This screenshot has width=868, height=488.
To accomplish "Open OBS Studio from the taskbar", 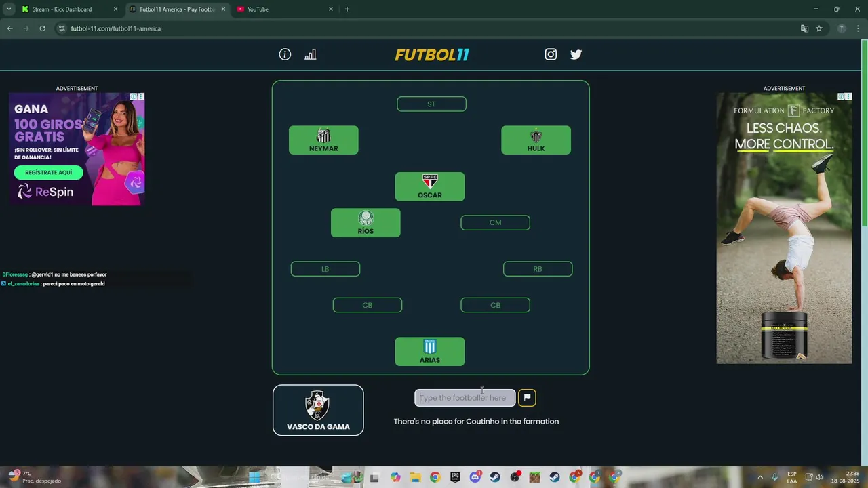I will click(x=515, y=477).
